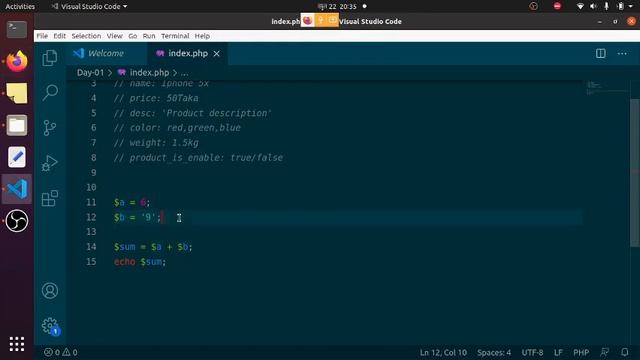Image resolution: width=640 pixels, height=360 pixels.
Task: Open the clock and calendar in top bar
Action: click(337, 6)
